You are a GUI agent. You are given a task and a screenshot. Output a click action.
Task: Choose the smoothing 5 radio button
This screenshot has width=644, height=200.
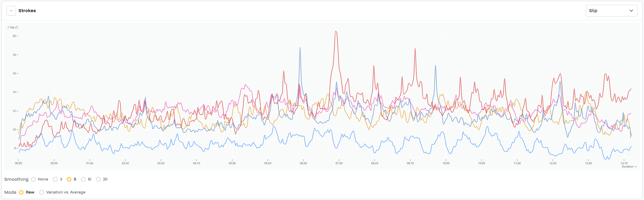(x=69, y=179)
